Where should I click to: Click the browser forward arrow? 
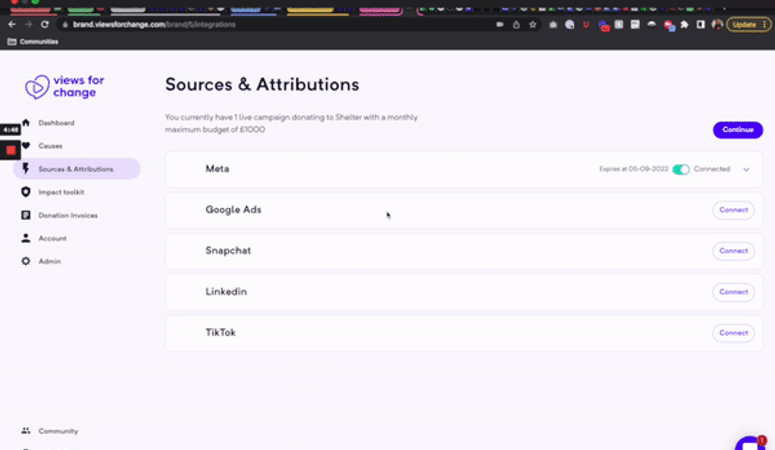[x=28, y=24]
